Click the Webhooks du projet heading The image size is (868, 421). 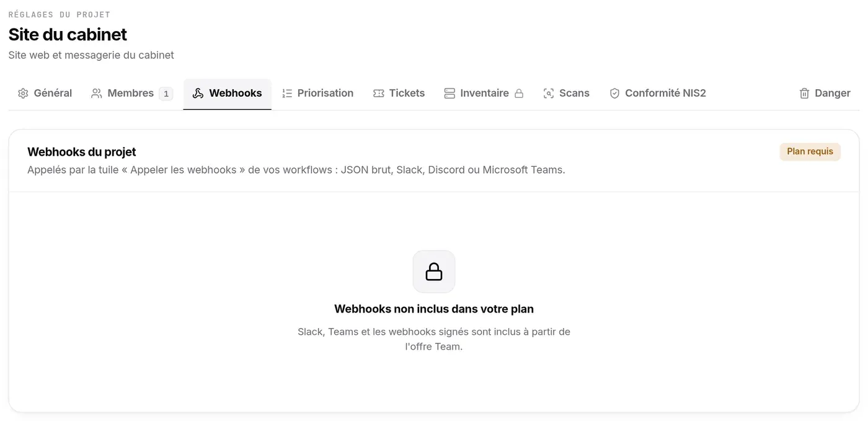coord(82,152)
